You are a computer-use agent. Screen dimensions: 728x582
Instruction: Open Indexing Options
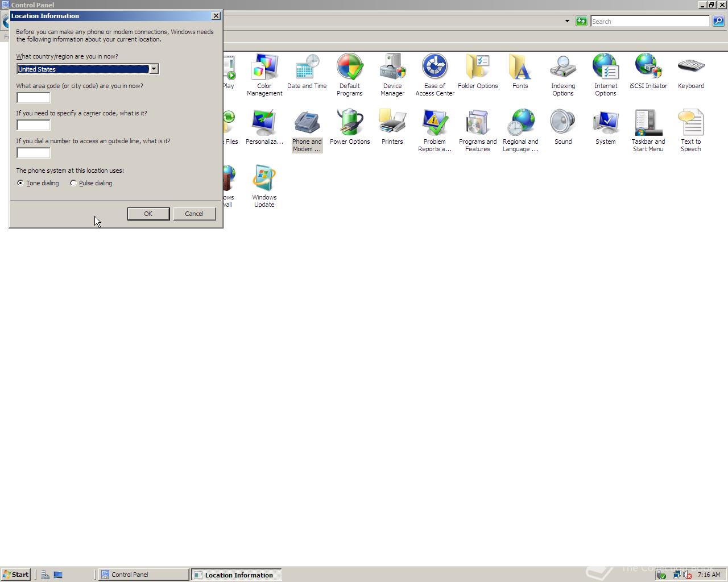tap(563, 75)
